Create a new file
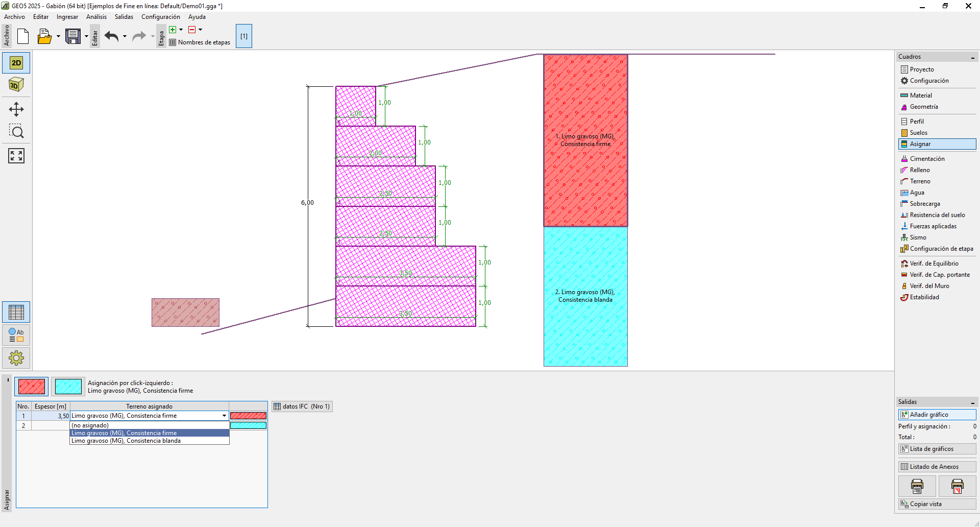This screenshot has height=527, width=980. pyautogui.click(x=23, y=36)
